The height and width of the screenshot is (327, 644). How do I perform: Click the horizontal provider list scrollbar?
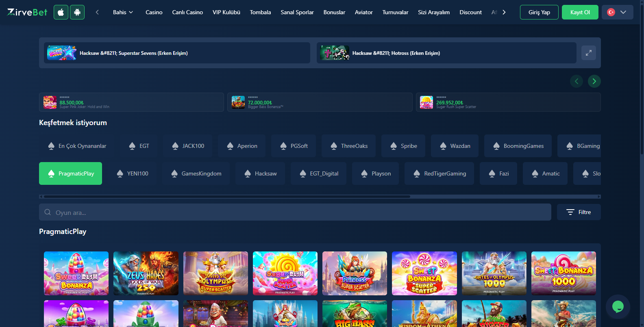(x=227, y=197)
